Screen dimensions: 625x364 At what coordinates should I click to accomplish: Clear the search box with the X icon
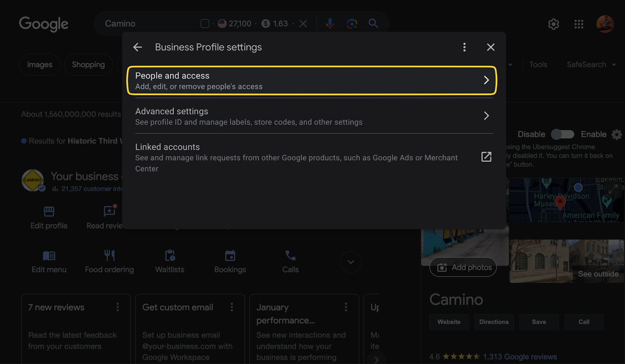[x=303, y=24]
